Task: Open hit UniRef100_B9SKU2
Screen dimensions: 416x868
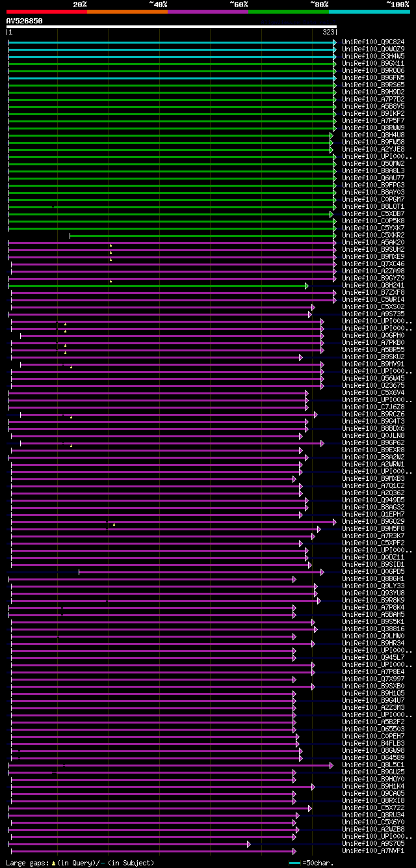Action: (x=373, y=357)
